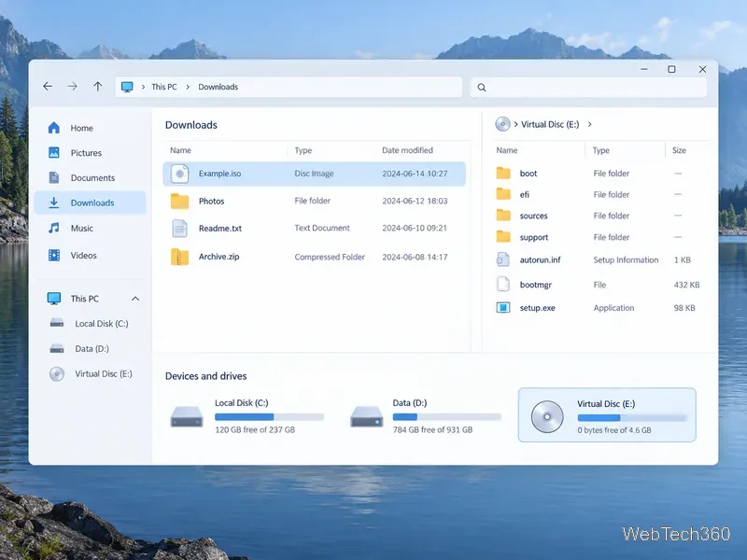The height and width of the screenshot is (560, 747).
Task: Click the Pictures icon in sidebar
Action: pyautogui.click(x=54, y=152)
